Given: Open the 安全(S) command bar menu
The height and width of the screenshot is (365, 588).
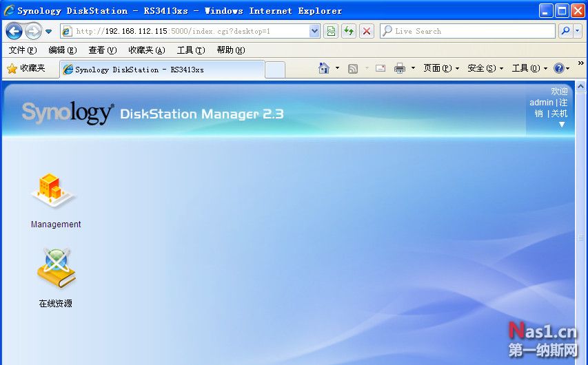Looking at the screenshot, I should coord(485,68).
